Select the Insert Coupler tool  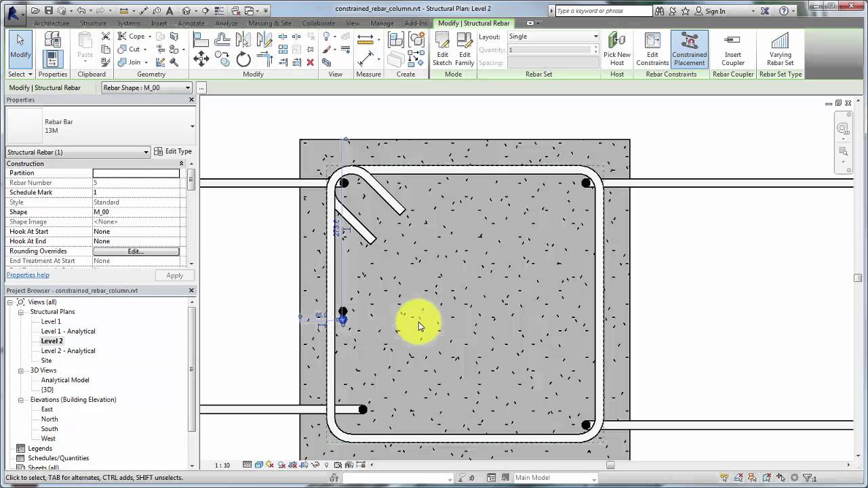(732, 47)
